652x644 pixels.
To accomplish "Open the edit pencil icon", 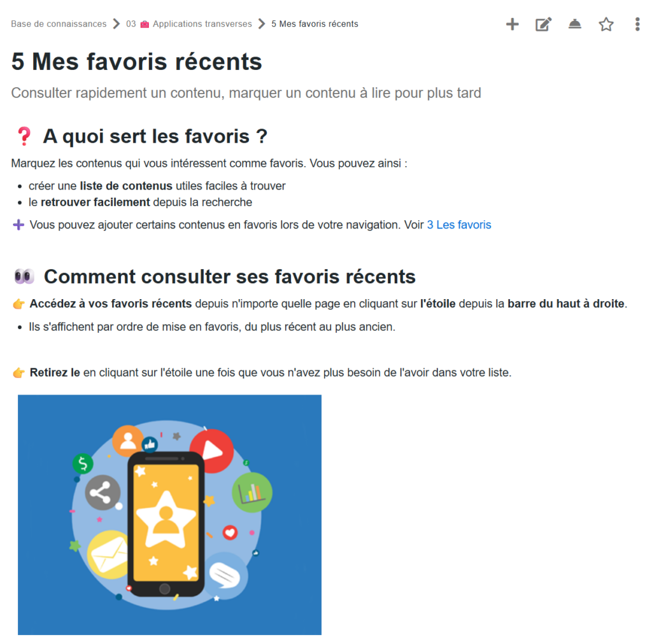I will coord(543,25).
